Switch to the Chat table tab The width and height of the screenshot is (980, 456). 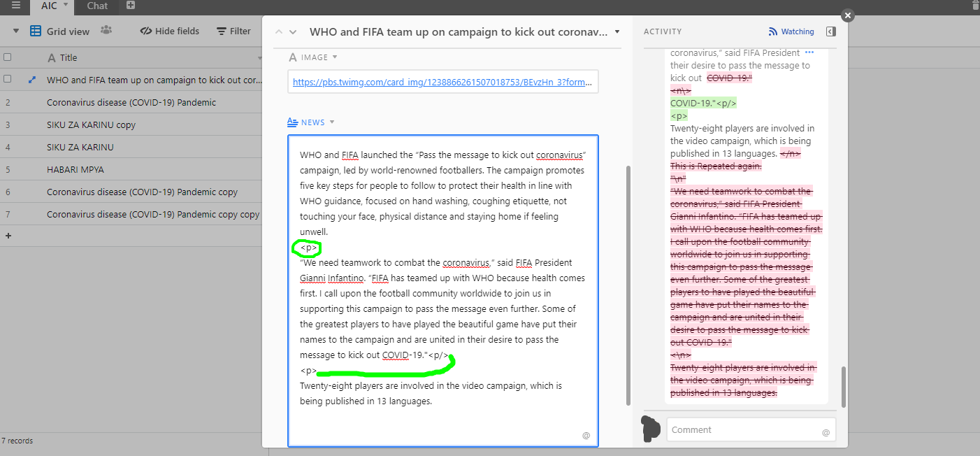pyautogui.click(x=97, y=6)
